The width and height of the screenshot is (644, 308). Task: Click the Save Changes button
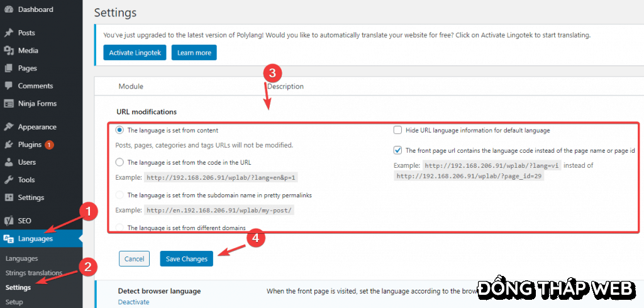(x=186, y=259)
